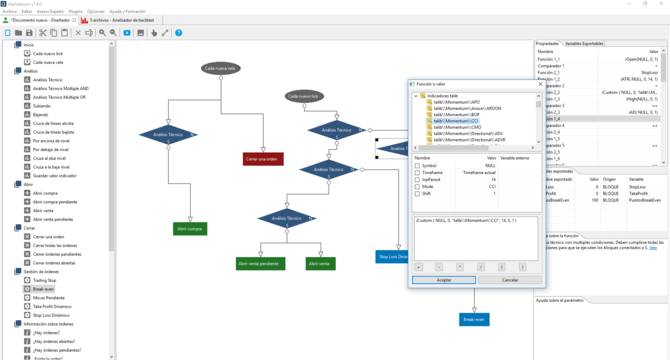Tick the InpPeriod parameter checkbox
The width and height of the screenshot is (670, 360).
coord(417,180)
